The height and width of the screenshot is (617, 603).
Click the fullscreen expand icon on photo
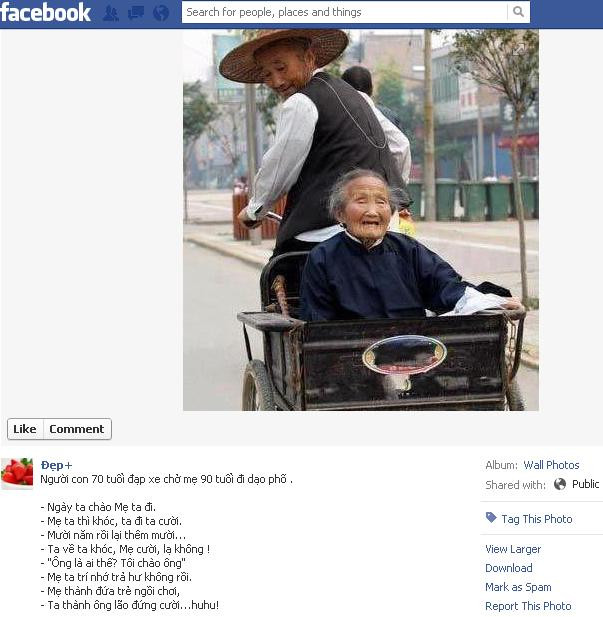518,50
